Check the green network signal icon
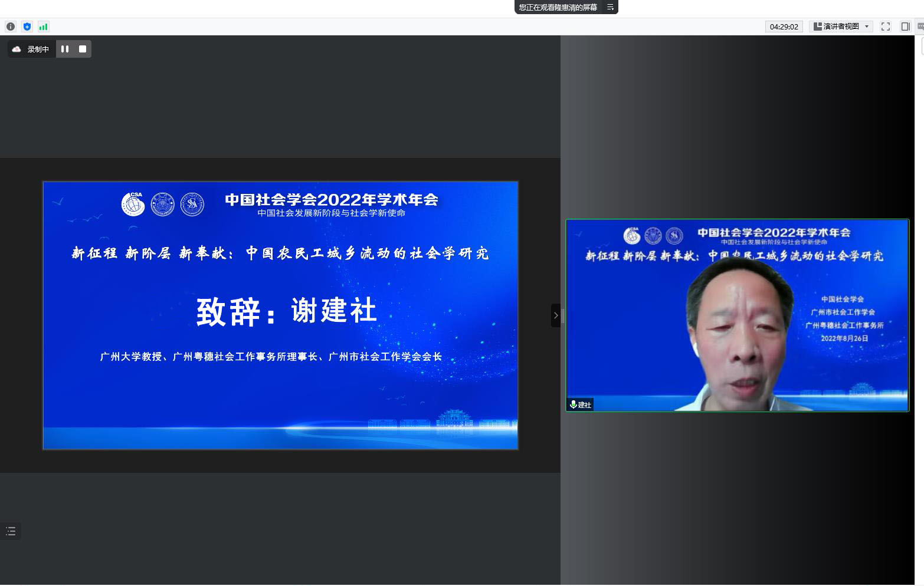 pyautogui.click(x=43, y=27)
